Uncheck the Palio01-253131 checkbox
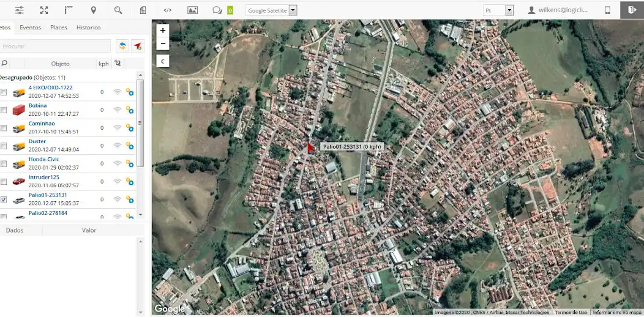The height and width of the screenshot is (317, 644). 4,200
